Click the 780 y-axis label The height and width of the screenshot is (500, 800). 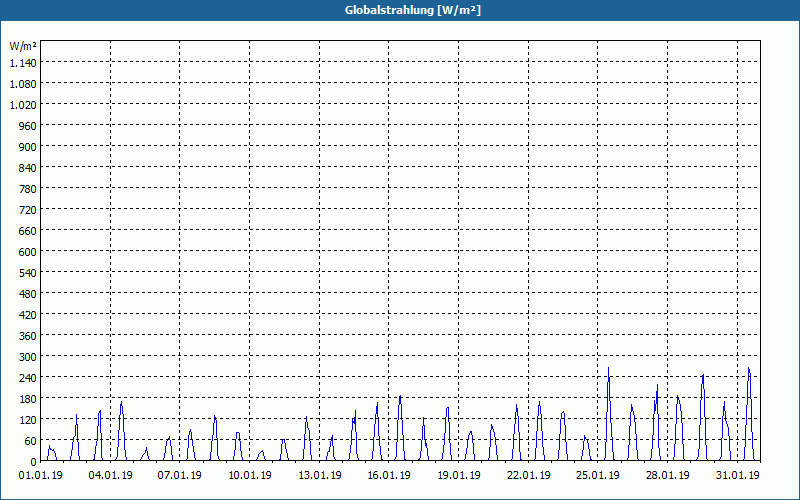click(28, 189)
